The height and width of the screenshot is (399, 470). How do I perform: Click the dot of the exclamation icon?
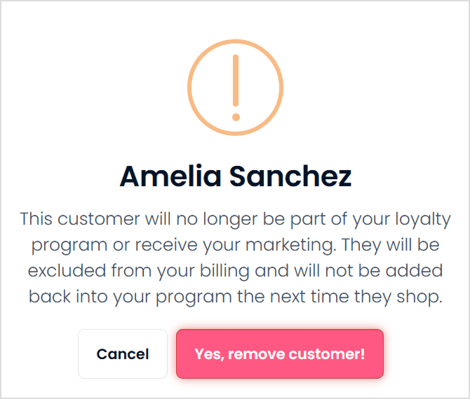[x=236, y=117]
